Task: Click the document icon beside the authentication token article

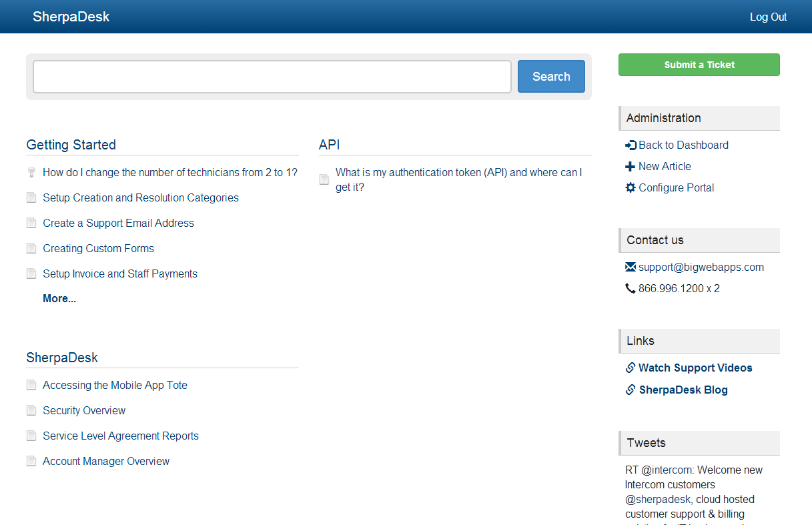Action: [324, 179]
